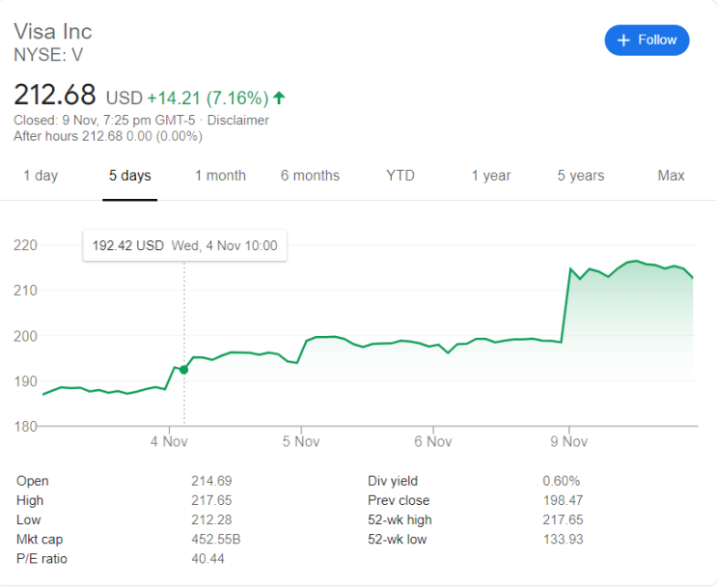Click the plus icon in Follow button
This screenshot has height=588, width=717.
(623, 41)
